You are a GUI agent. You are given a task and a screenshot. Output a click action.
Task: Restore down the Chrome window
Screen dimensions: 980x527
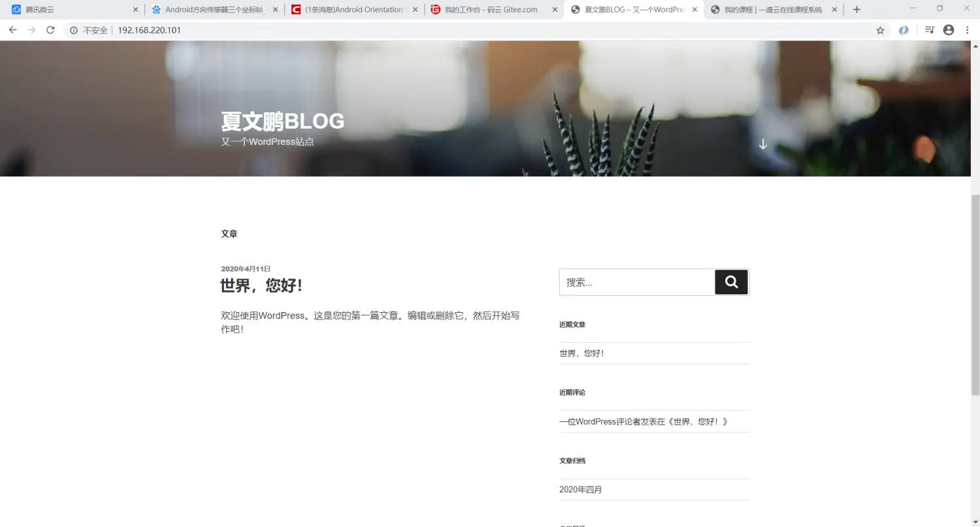coord(940,8)
